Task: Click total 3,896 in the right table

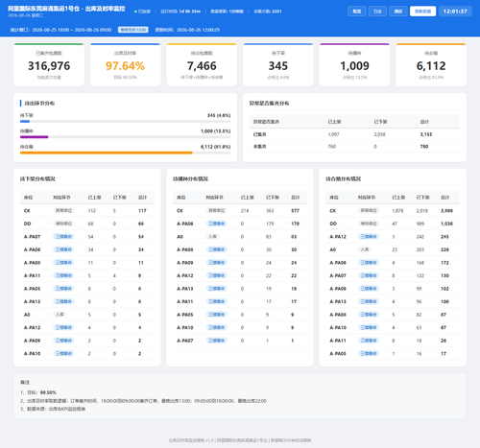Action: 446,211
